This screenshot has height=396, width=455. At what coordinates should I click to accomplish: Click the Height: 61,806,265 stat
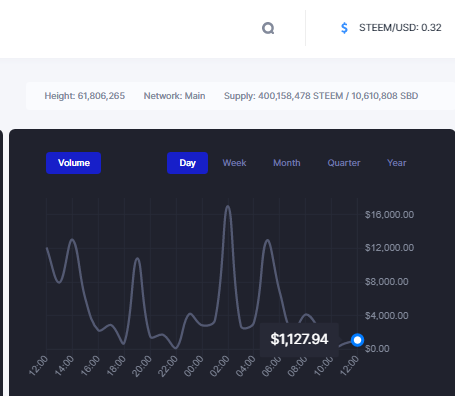click(85, 96)
